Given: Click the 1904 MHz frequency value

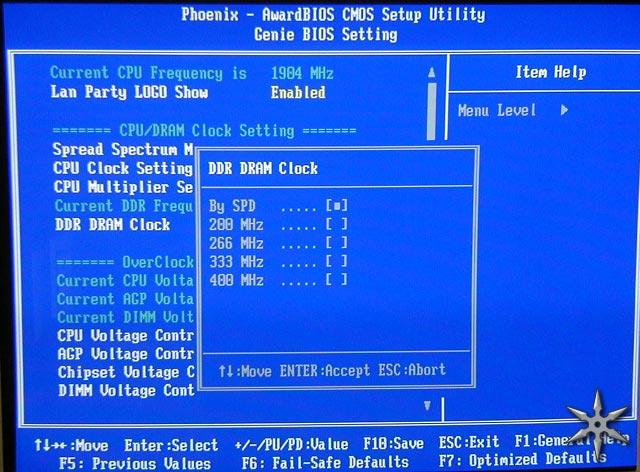Looking at the screenshot, I should 302,73.
